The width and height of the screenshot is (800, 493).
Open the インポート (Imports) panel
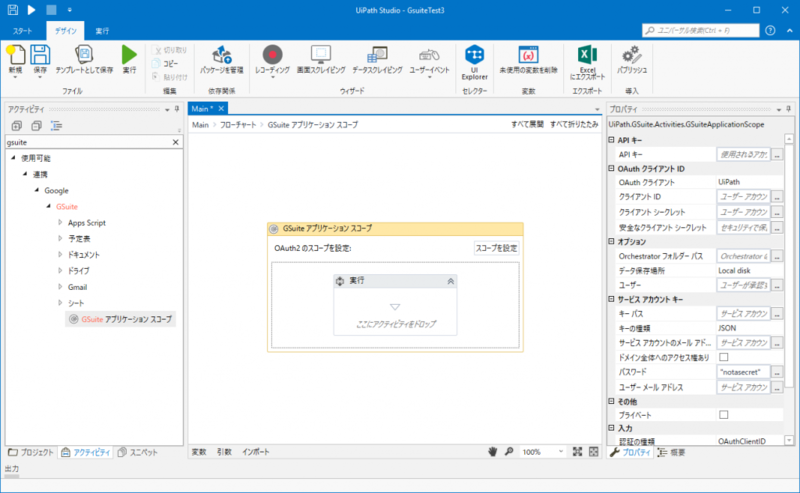pos(255,452)
